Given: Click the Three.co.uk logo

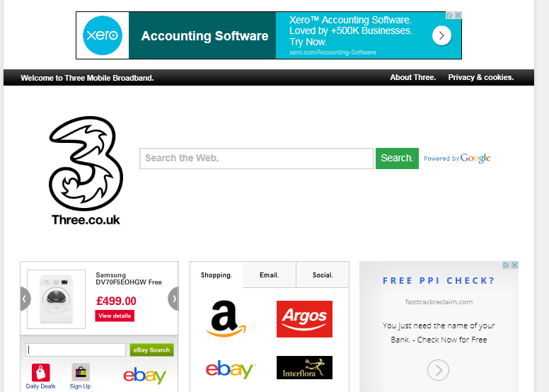Looking at the screenshot, I should pos(86,171).
